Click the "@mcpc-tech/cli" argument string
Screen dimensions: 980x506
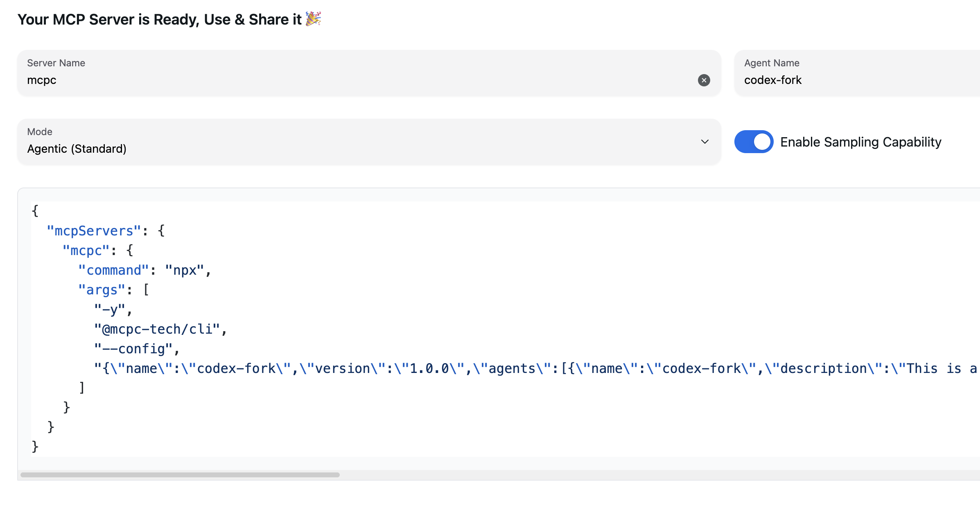click(158, 329)
